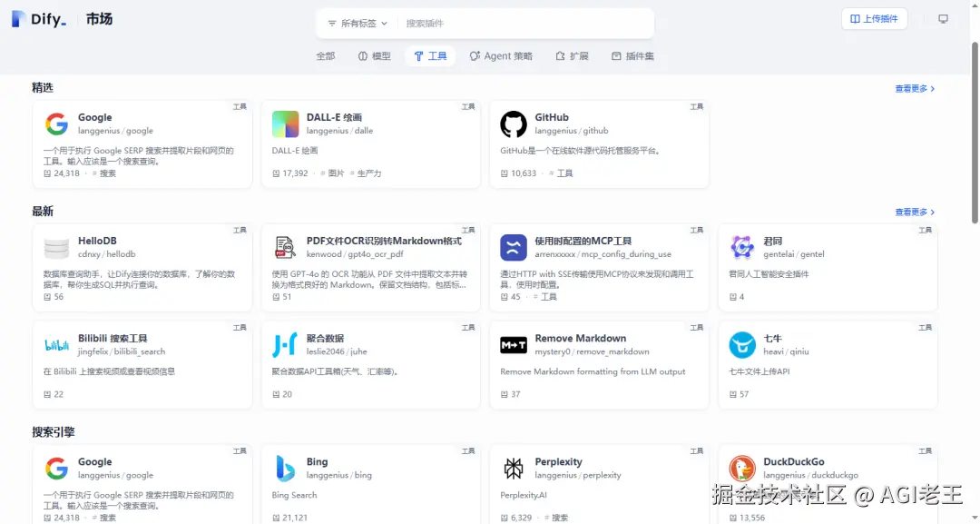The width and height of the screenshot is (980, 524).
Task: Click the Perplexity card title
Action: (558, 462)
